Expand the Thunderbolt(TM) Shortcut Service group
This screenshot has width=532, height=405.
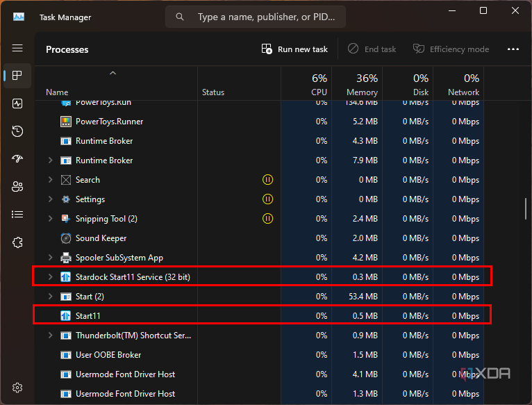click(x=50, y=336)
